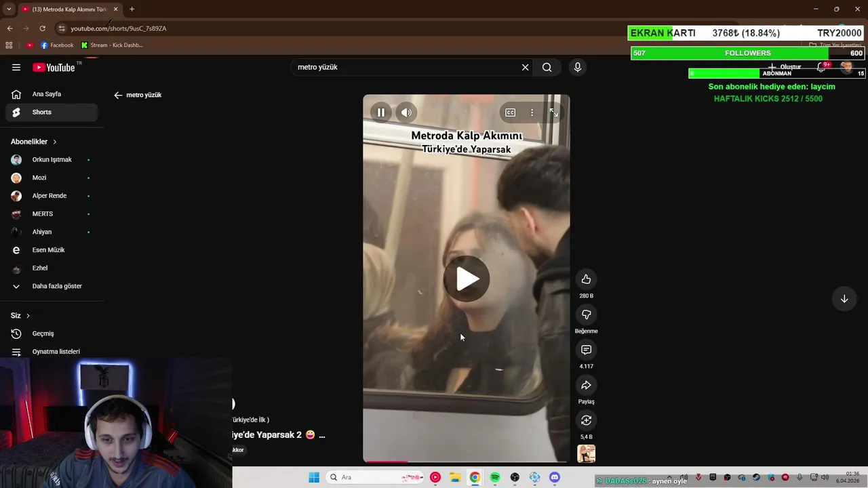Image resolution: width=868 pixels, height=488 pixels.
Task: Open Oynatma listeleri playlists
Action: [52, 352]
